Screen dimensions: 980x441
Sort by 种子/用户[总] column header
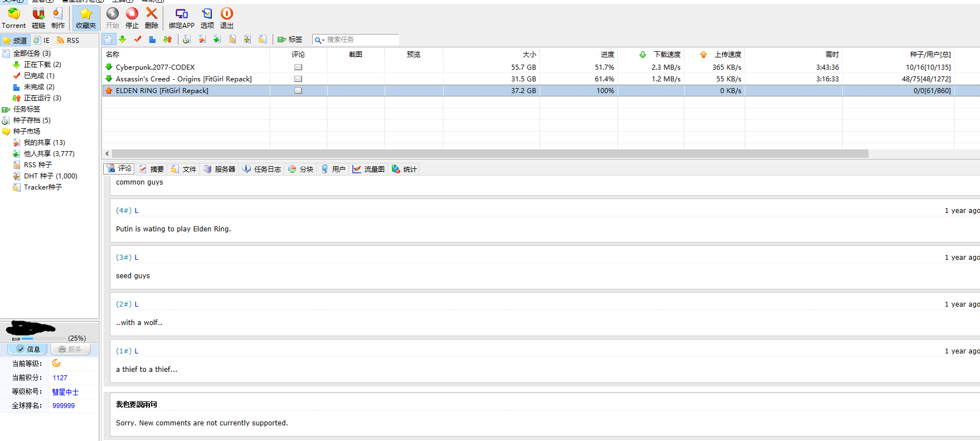click(x=898, y=54)
